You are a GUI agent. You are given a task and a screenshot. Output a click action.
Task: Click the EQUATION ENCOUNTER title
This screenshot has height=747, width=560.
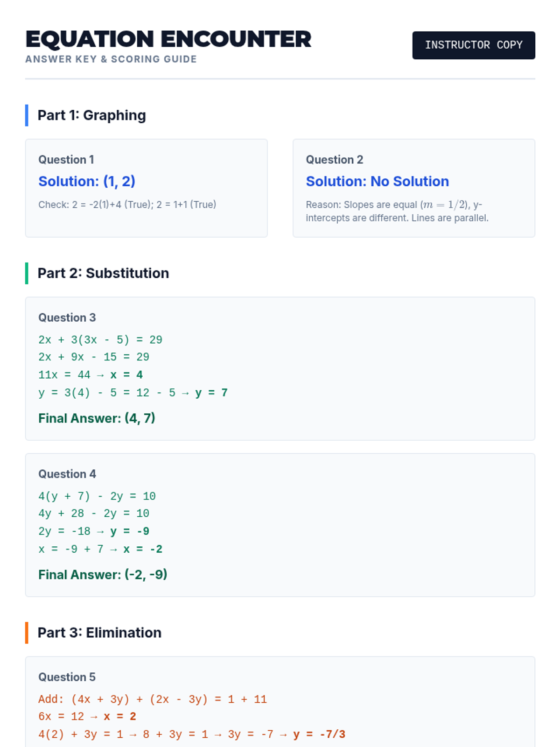[x=168, y=39]
